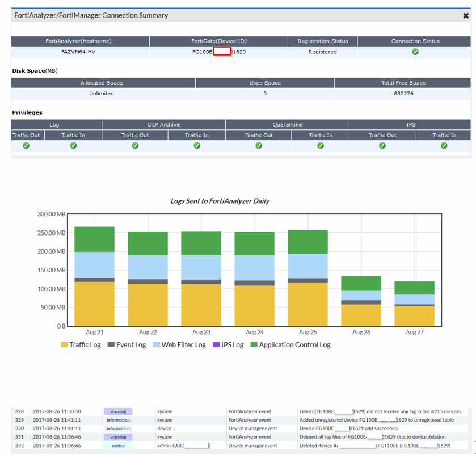
Task: Click the Aug 27 bar in chart
Action: 415,304
